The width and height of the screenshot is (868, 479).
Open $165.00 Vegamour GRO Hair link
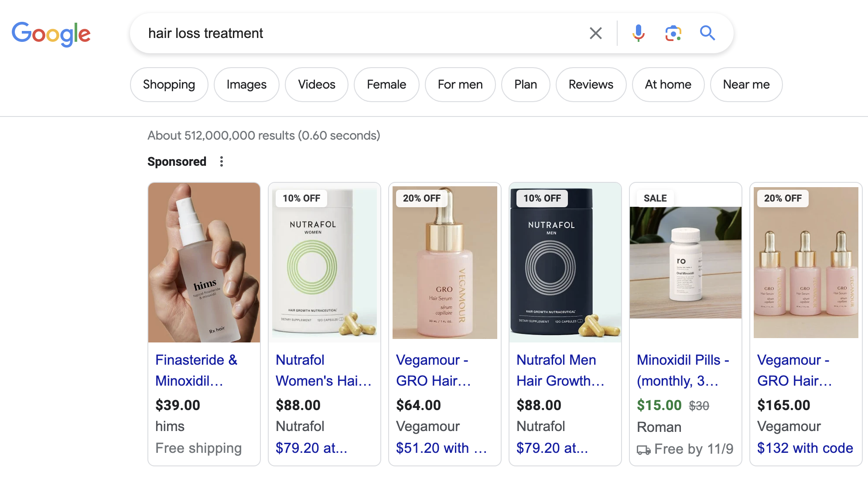pyautogui.click(x=795, y=370)
